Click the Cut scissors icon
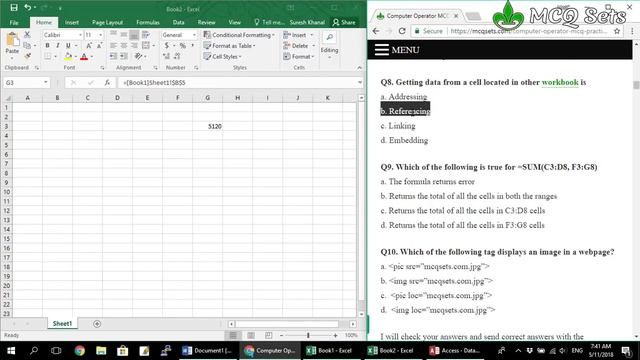 coord(27,35)
